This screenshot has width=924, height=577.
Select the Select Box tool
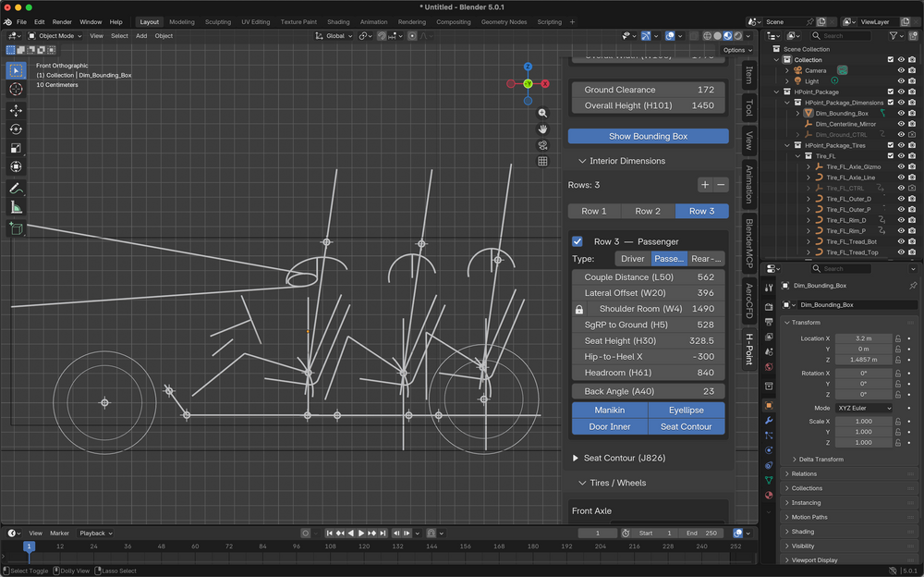pos(16,70)
